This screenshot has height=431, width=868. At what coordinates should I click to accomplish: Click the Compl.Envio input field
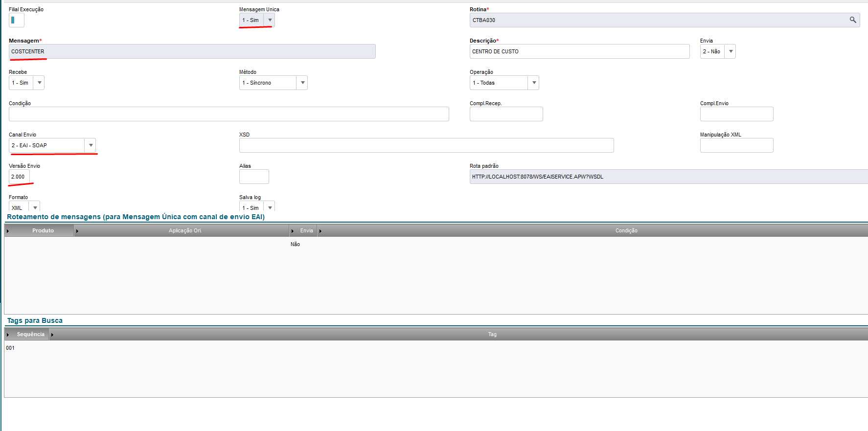click(x=737, y=114)
